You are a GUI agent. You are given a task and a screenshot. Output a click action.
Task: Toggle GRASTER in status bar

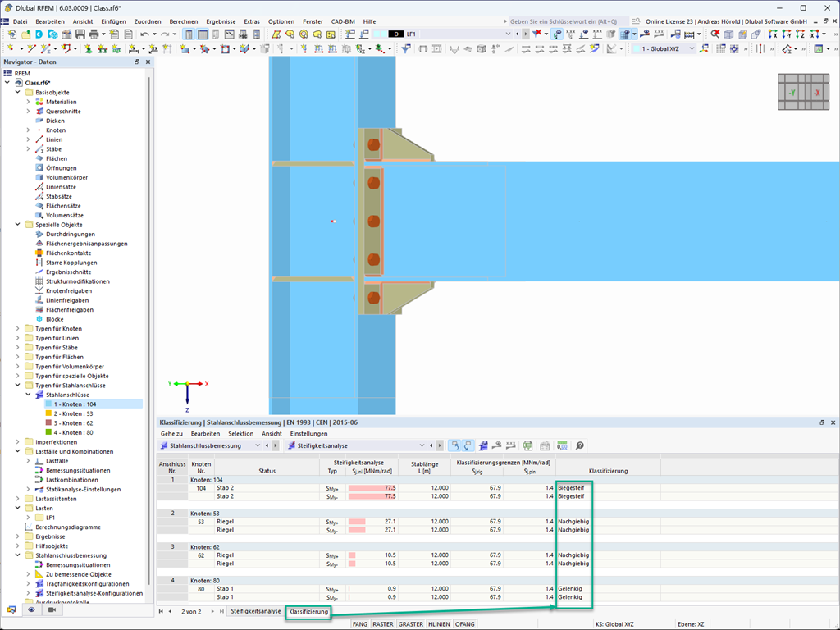[x=411, y=624]
